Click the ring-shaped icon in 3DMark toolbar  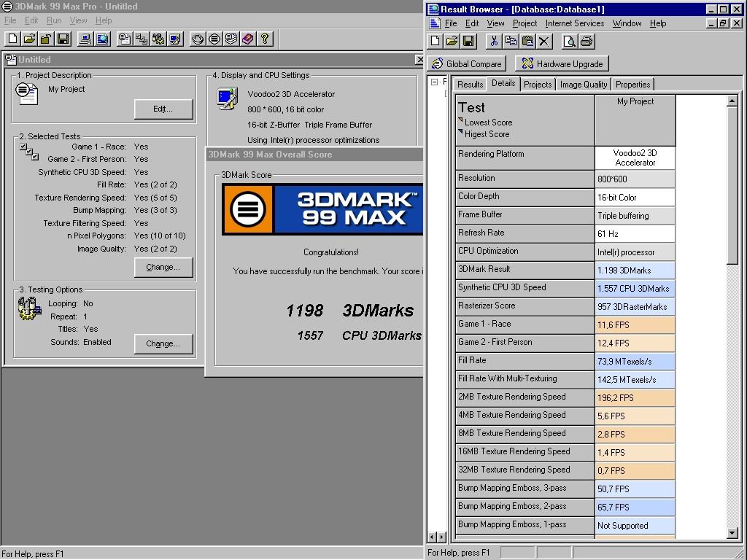(198, 39)
